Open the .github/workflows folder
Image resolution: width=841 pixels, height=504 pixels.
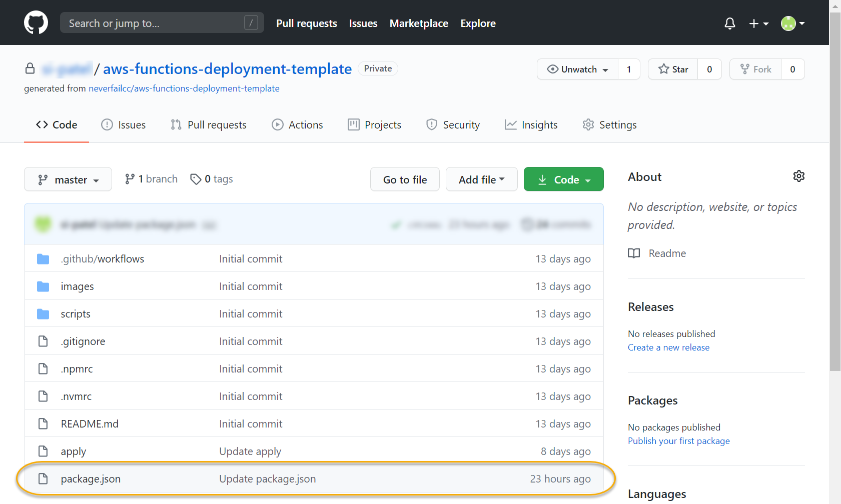(103, 259)
